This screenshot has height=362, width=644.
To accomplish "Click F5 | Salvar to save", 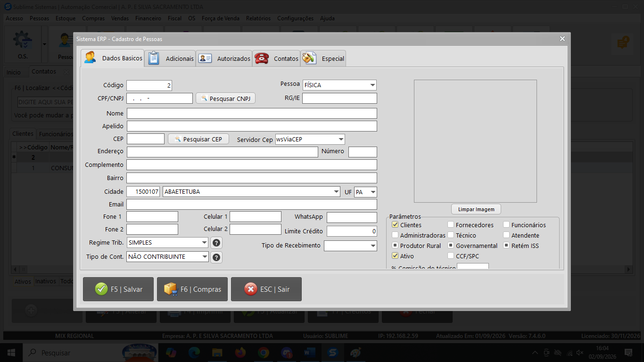I will click(x=118, y=289).
